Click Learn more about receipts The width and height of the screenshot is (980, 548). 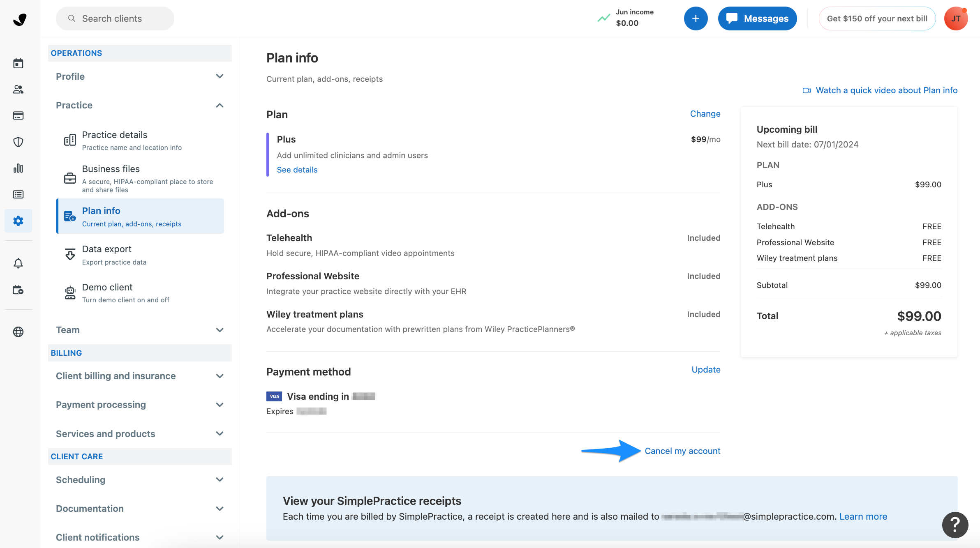tap(863, 517)
